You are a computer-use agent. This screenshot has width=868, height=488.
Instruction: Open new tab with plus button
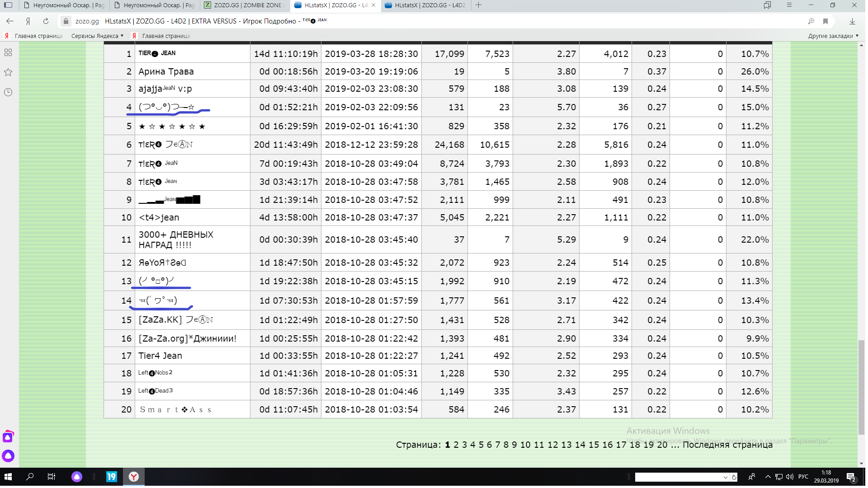(x=479, y=5)
